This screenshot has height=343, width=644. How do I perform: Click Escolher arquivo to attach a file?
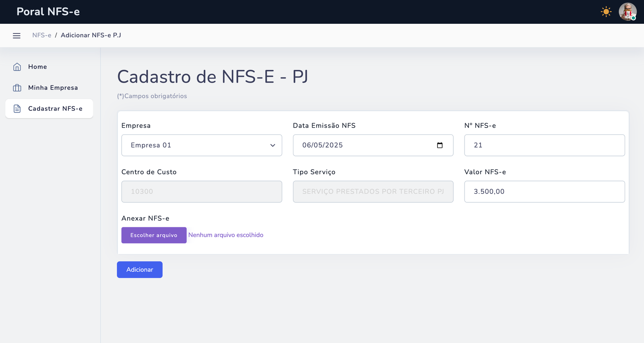point(154,235)
